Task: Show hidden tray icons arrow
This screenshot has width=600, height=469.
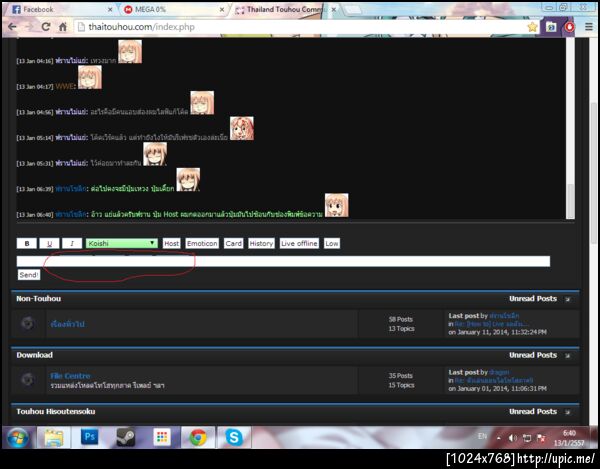Action: (x=499, y=438)
